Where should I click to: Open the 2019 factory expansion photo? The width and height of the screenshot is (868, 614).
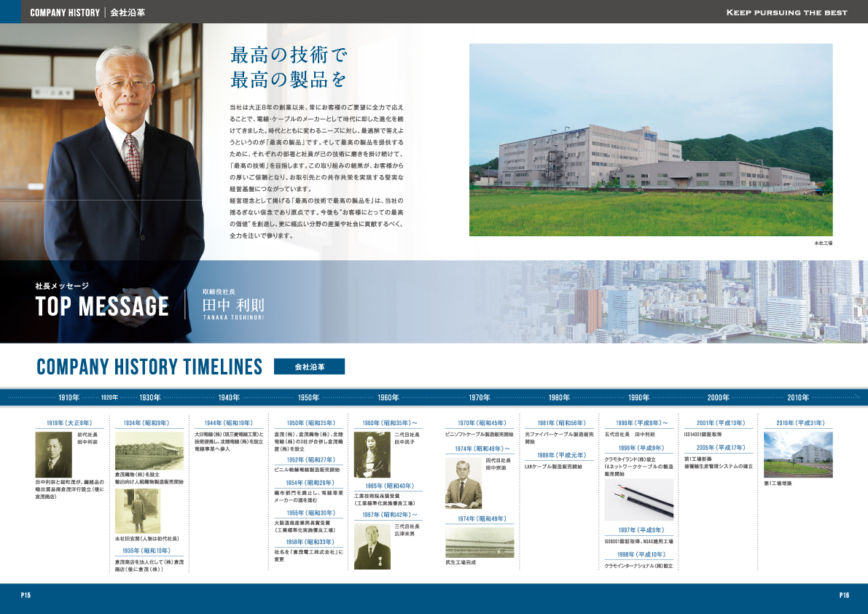[x=798, y=454]
